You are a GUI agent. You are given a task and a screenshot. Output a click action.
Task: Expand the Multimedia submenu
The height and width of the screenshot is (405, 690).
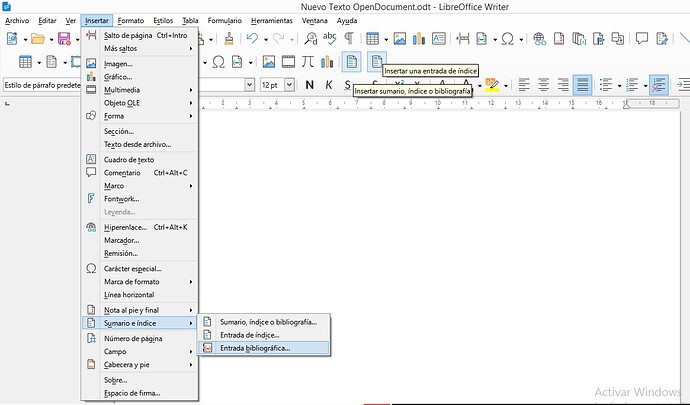140,90
